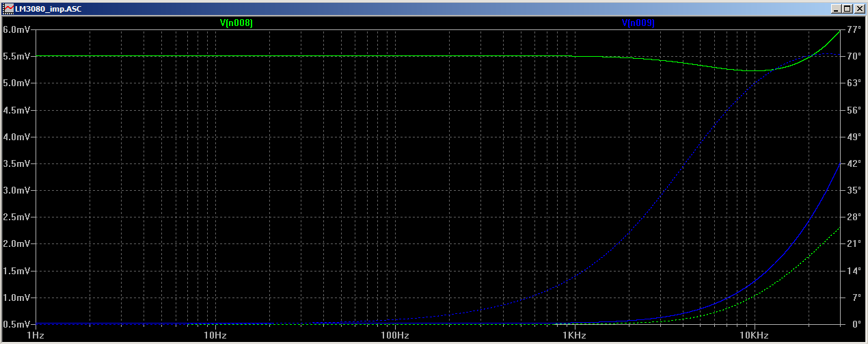Click the 35° phase axis label

point(853,190)
